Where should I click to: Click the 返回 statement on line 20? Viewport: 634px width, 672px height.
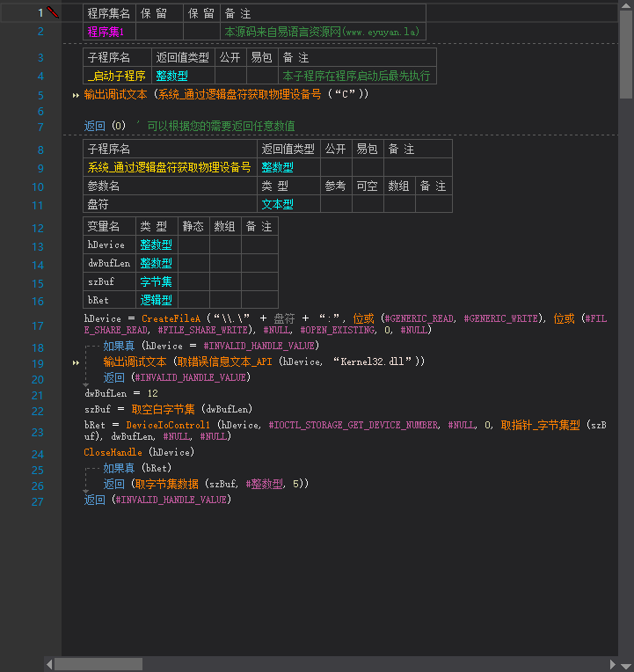pyautogui.click(x=114, y=377)
